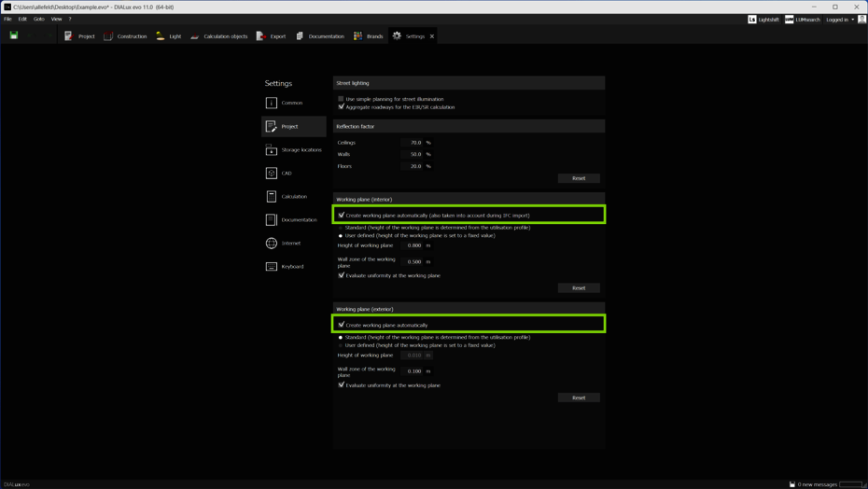This screenshot has height=489, width=868.
Task: Open the Construction mode in toolbar
Action: tap(125, 36)
